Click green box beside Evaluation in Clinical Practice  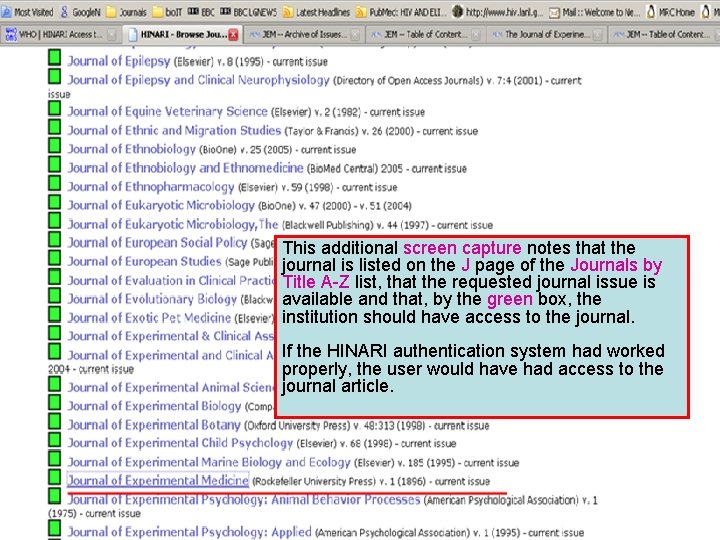55,276
